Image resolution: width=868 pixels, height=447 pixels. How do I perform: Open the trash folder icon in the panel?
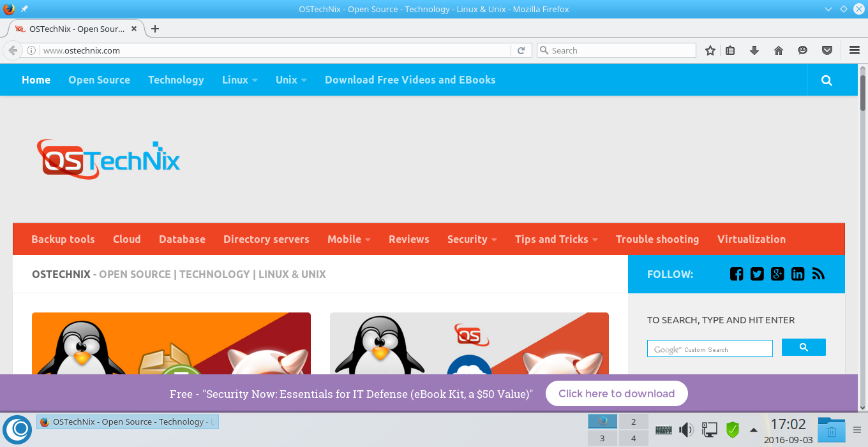(x=832, y=430)
